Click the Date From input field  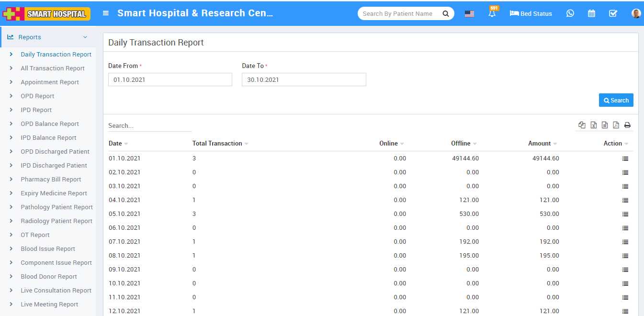[x=170, y=80]
